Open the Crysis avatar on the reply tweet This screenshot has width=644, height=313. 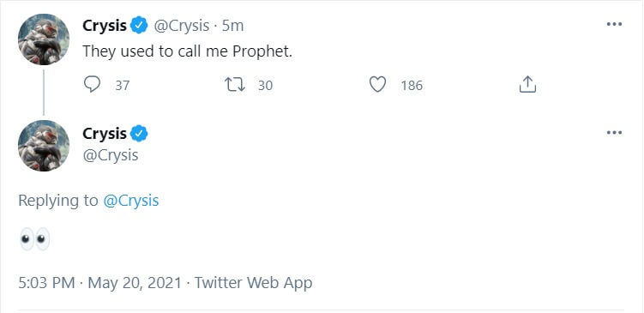pos(44,146)
